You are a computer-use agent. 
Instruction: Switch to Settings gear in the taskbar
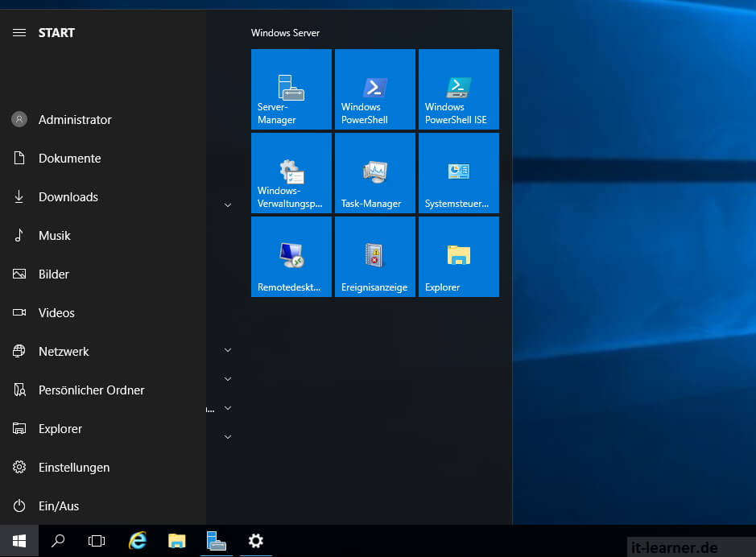[256, 541]
